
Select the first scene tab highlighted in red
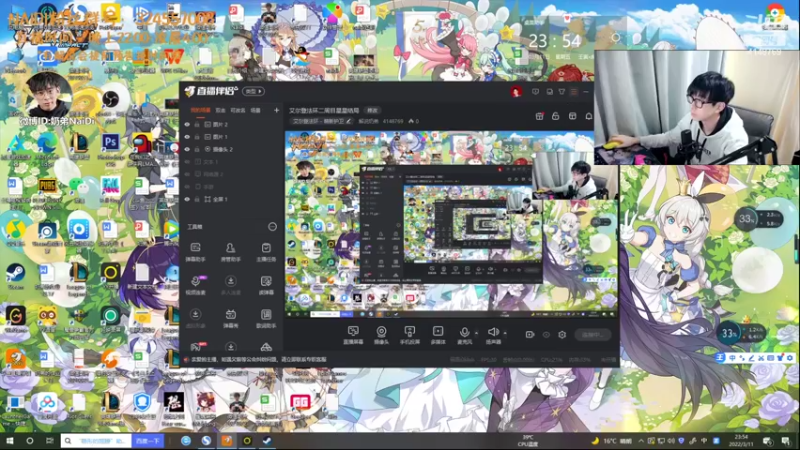(201, 110)
